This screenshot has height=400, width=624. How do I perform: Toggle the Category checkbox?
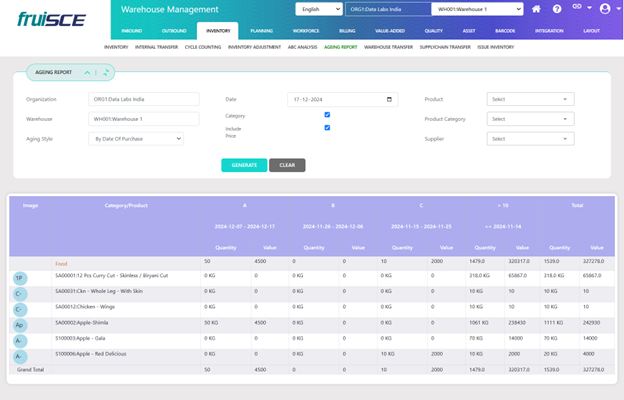point(327,115)
